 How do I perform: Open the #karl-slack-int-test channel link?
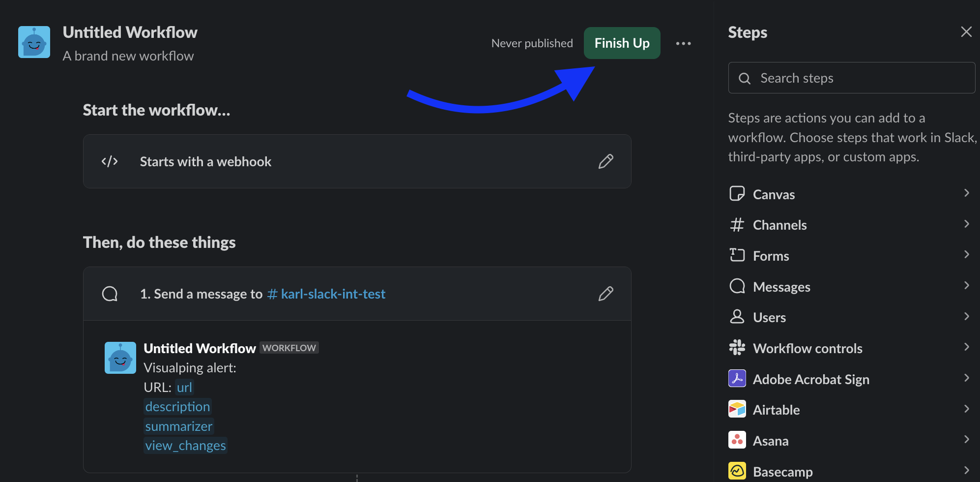(326, 294)
